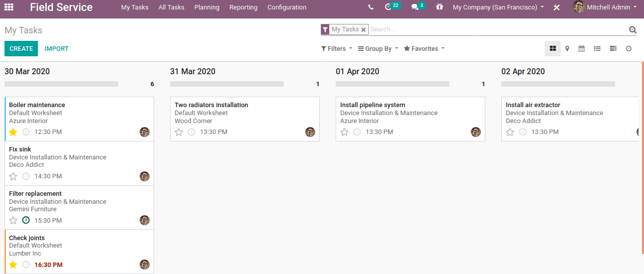Open the Group By dropdown

click(x=378, y=49)
